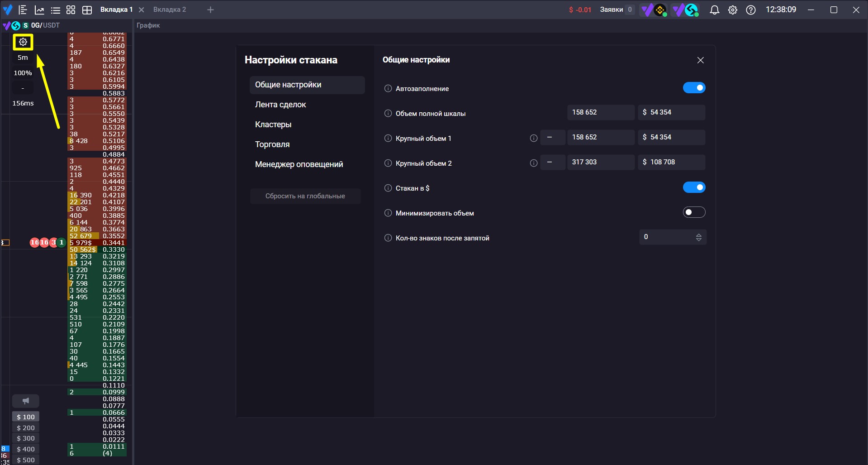Show info icon left of Крупный объем 1
This screenshot has width=868, height=465.
(388, 138)
